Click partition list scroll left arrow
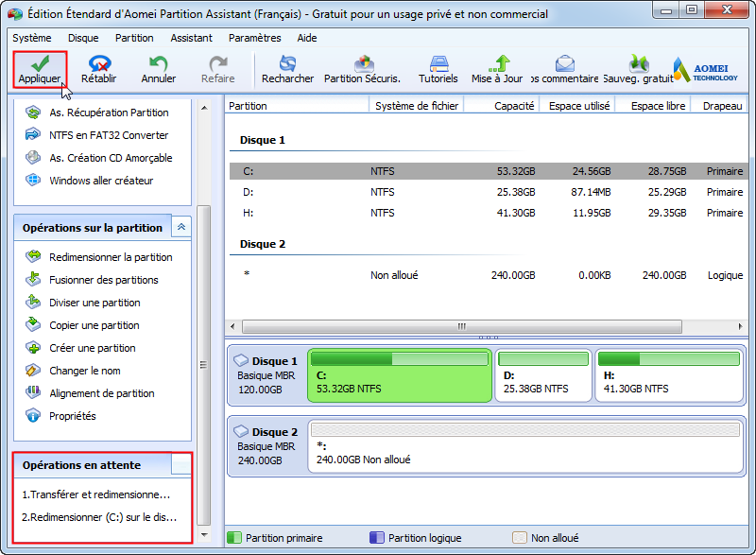Viewport: 756px width, 555px height. point(232,326)
